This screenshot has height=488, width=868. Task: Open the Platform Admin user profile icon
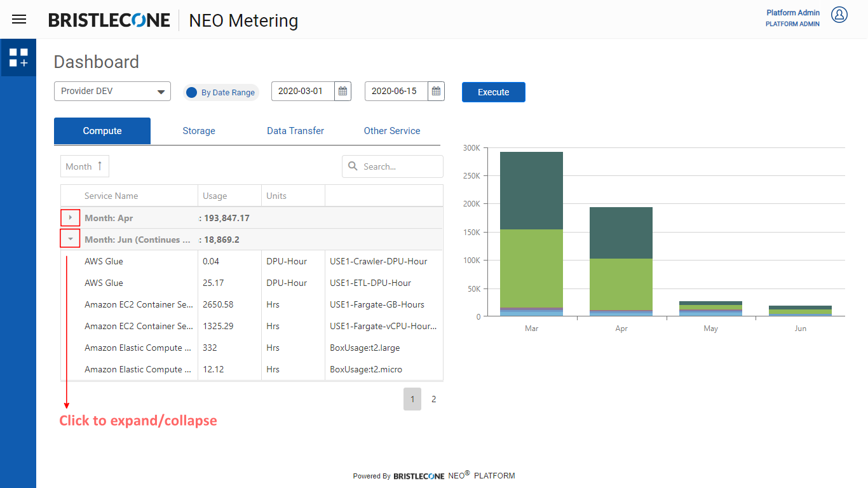pyautogui.click(x=839, y=15)
